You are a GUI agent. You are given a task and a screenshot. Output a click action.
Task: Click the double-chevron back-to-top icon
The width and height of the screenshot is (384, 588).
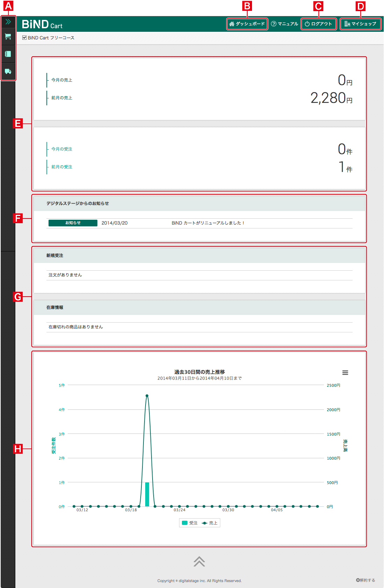pyautogui.click(x=199, y=561)
